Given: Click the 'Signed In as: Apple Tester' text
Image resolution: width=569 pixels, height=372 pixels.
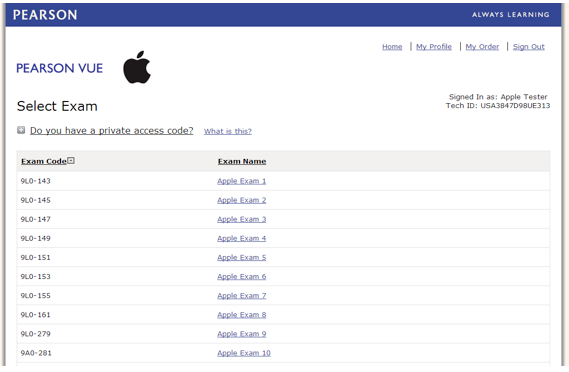Looking at the screenshot, I should (498, 97).
